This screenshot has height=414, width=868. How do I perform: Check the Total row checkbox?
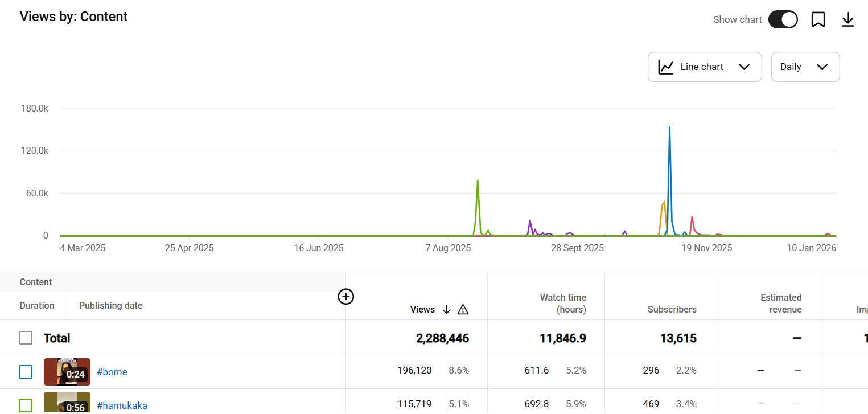[26, 338]
